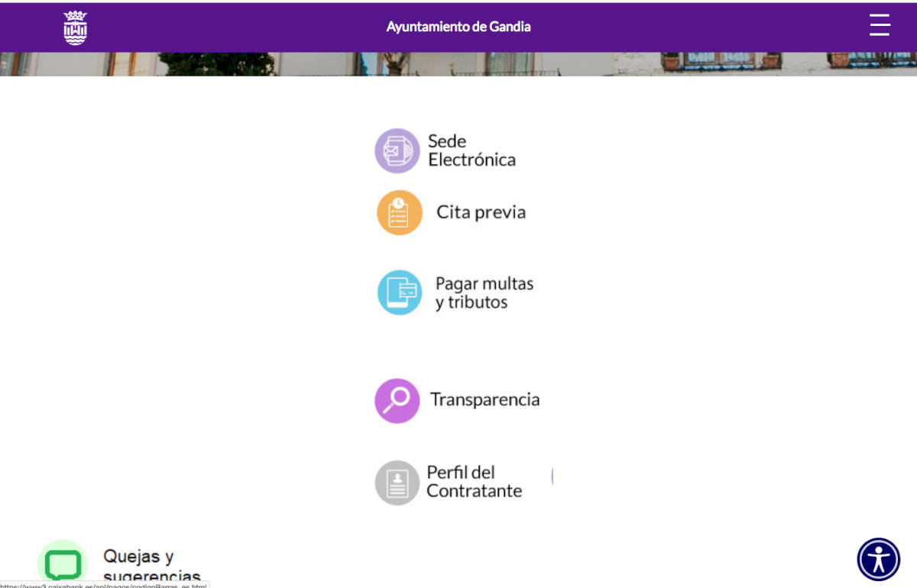Image resolution: width=917 pixels, height=588 pixels.
Task: Open the Quejas y sugerencias text link
Action: pyautogui.click(x=151, y=566)
